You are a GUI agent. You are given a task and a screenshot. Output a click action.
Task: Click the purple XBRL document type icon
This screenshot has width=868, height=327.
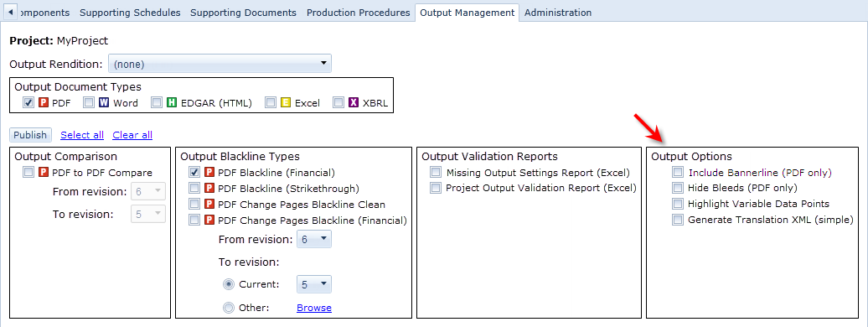(354, 102)
